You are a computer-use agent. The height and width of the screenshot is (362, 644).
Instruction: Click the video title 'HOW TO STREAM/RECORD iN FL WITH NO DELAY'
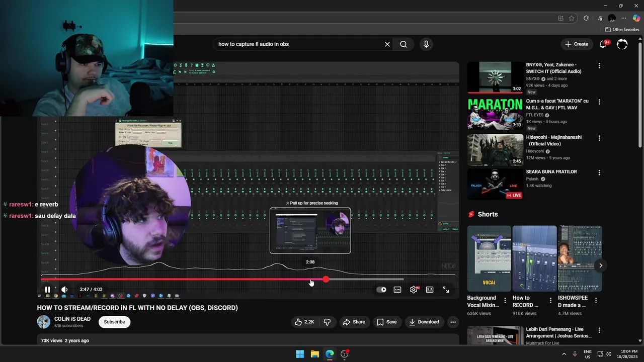click(x=137, y=308)
